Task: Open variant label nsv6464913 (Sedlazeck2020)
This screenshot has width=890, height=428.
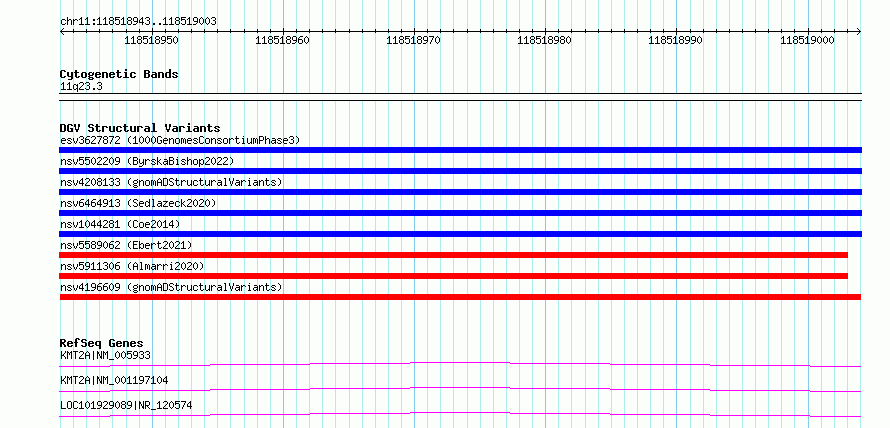Action: coord(138,203)
